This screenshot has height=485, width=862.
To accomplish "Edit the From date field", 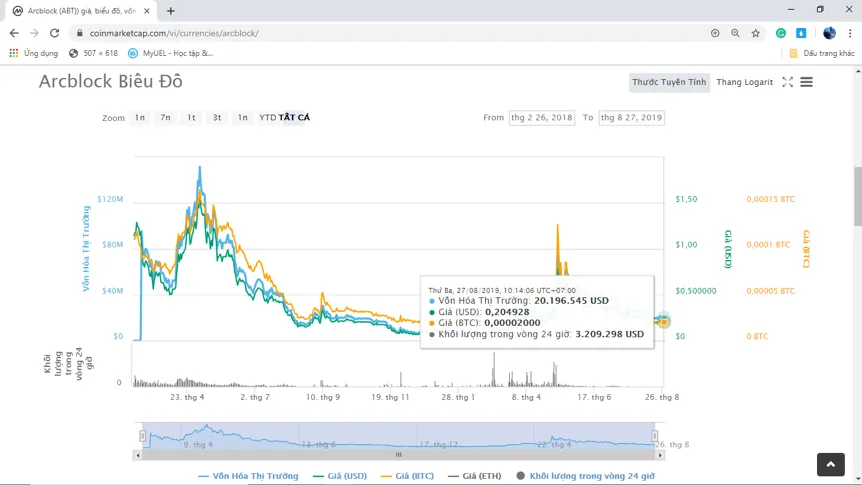I will coord(541,117).
